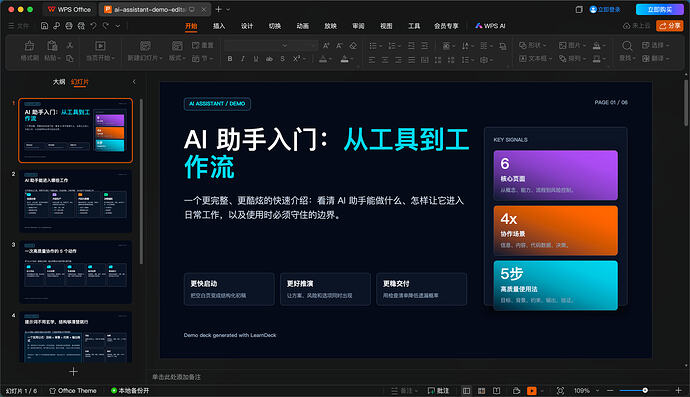Toggle the Comments (批注) button

click(438, 391)
